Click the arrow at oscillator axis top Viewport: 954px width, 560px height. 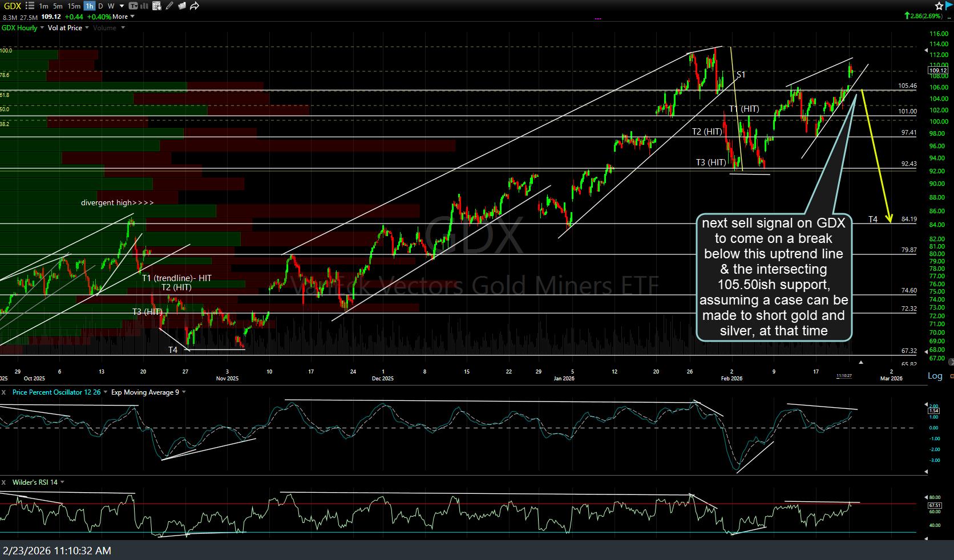pyautogui.click(x=926, y=404)
